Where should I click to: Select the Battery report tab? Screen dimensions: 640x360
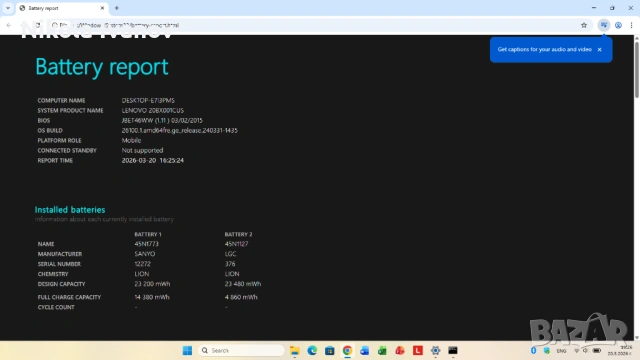[x=62, y=8]
